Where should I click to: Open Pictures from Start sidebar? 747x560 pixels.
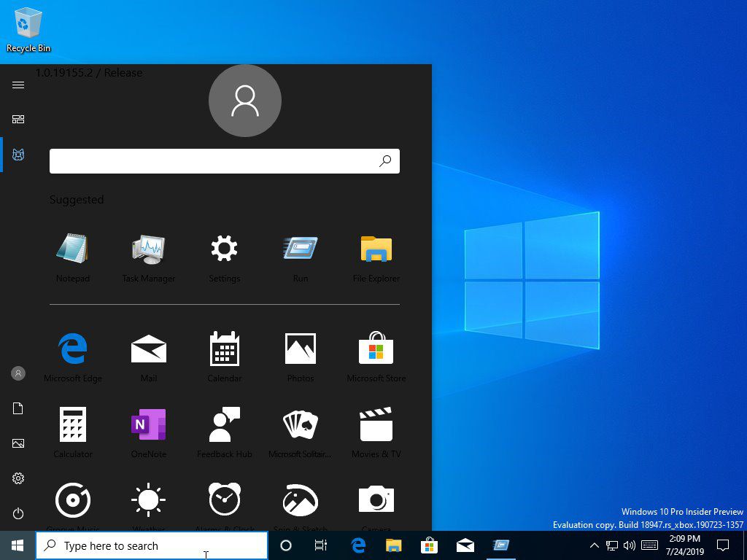18,443
